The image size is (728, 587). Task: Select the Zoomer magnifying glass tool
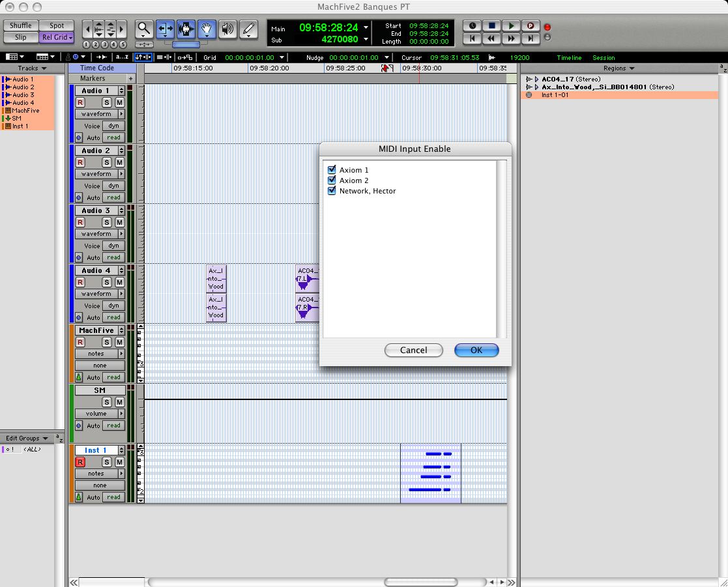pos(144,29)
